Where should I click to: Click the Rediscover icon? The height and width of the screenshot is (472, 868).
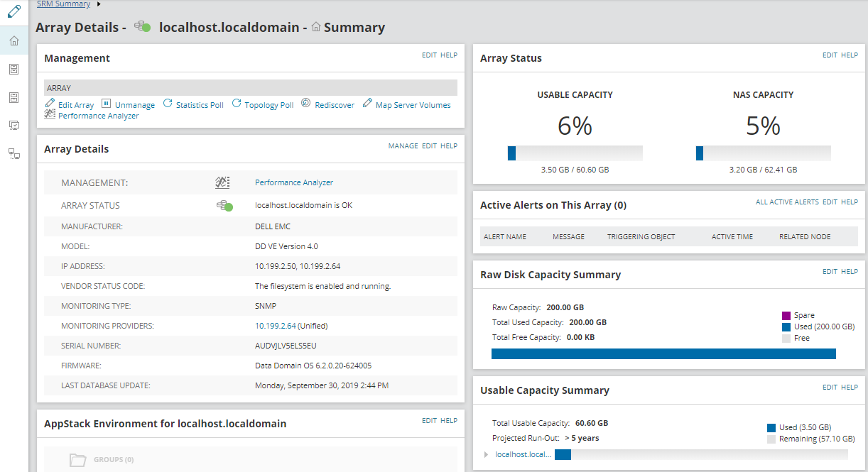(306, 104)
